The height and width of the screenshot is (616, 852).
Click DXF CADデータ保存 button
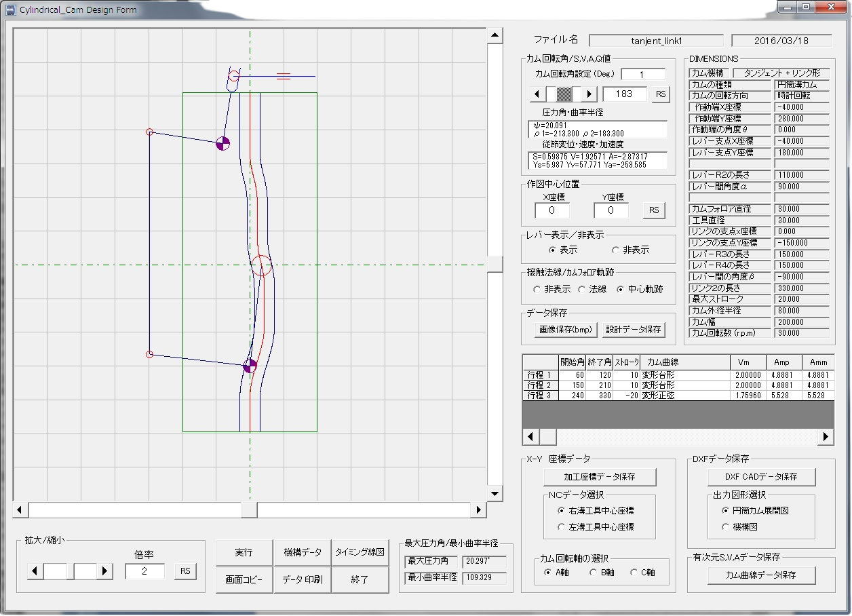point(760,476)
